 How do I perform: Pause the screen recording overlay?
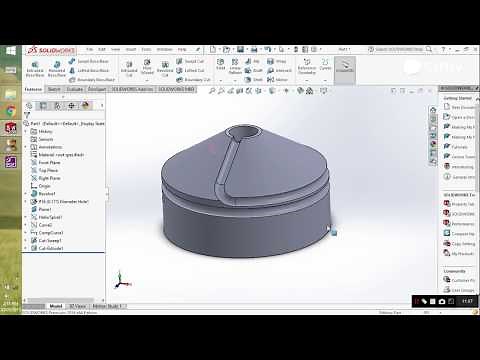(416, 301)
